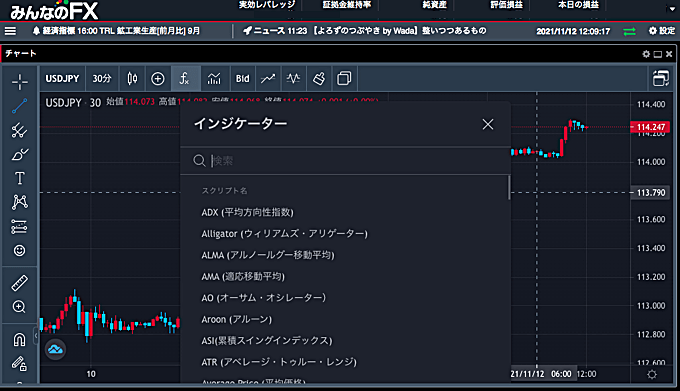Select the trend line drawing tool

click(x=20, y=106)
